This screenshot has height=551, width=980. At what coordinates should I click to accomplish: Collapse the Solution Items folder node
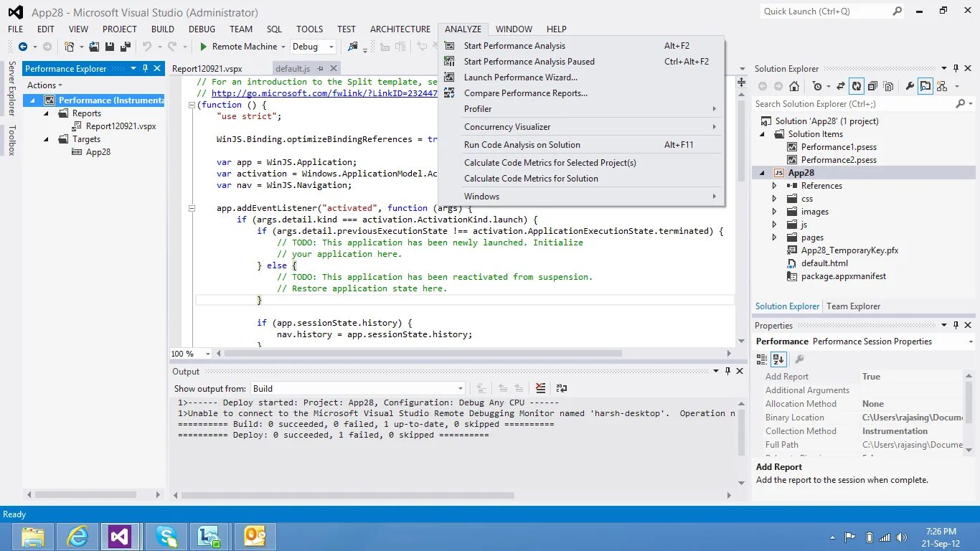pos(763,134)
